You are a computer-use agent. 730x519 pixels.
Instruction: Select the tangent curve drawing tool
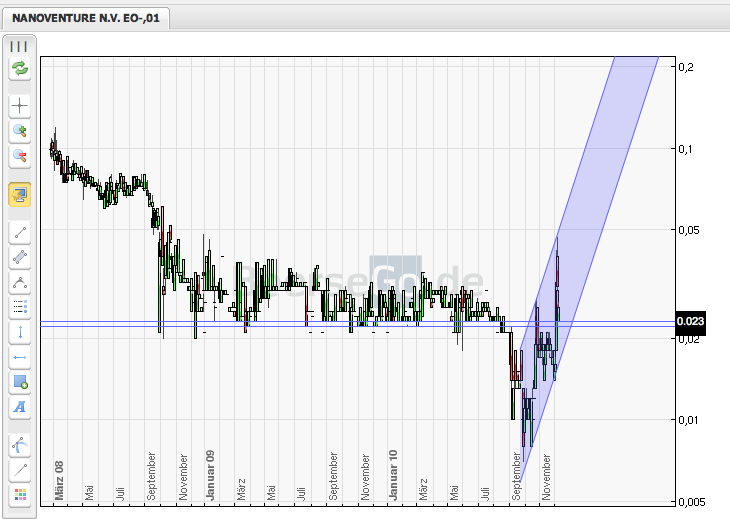point(20,446)
